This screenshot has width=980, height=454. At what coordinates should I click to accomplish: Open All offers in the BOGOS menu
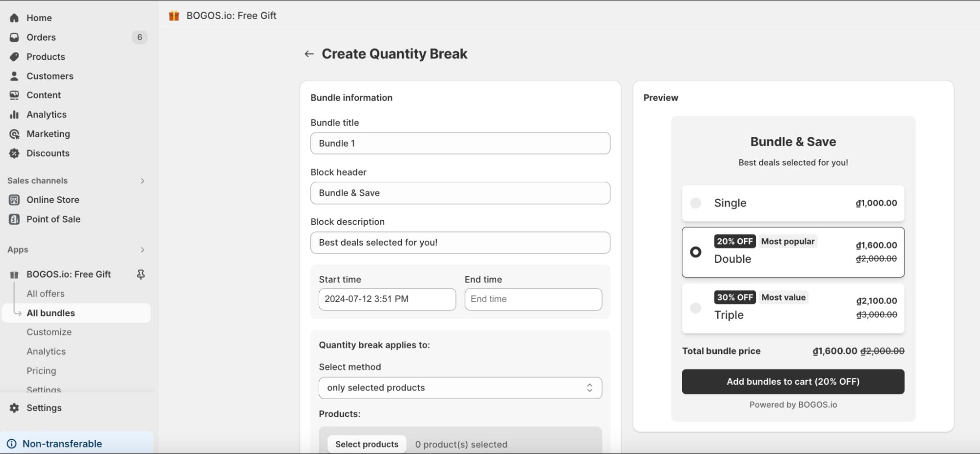pos(46,294)
